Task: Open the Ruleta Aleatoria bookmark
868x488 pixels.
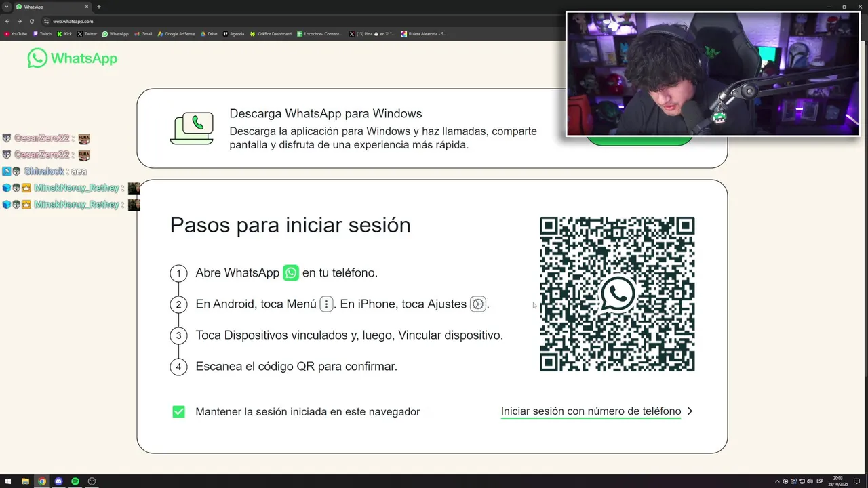Action: (x=424, y=33)
